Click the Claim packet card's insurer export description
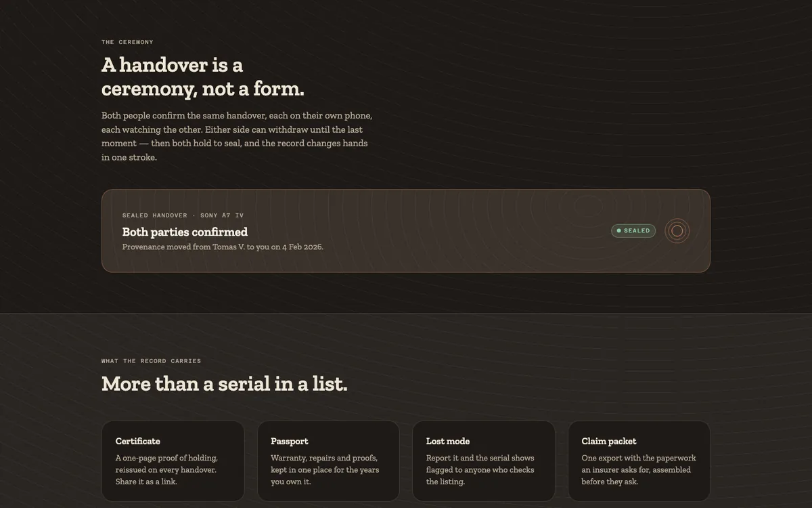Image resolution: width=812 pixels, height=508 pixels. (638, 470)
